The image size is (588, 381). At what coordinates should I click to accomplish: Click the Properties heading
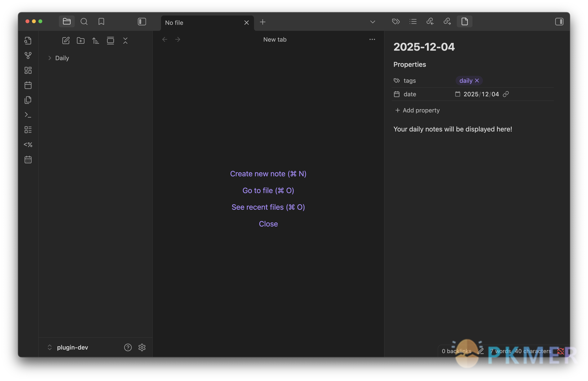point(410,65)
